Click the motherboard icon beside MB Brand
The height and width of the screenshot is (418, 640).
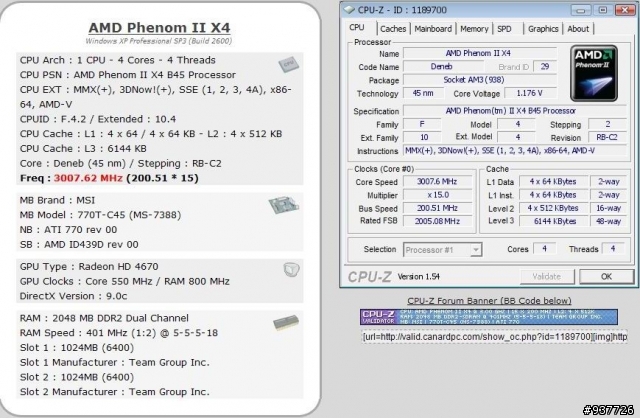283,205
